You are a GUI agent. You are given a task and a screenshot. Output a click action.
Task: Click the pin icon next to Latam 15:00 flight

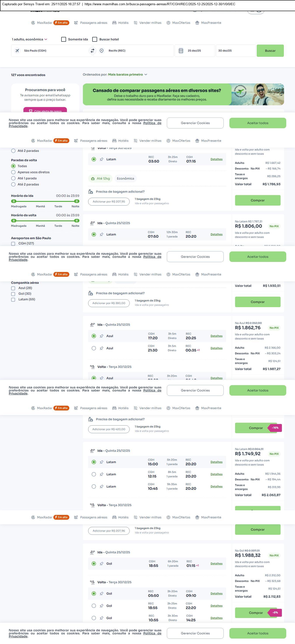point(102,462)
